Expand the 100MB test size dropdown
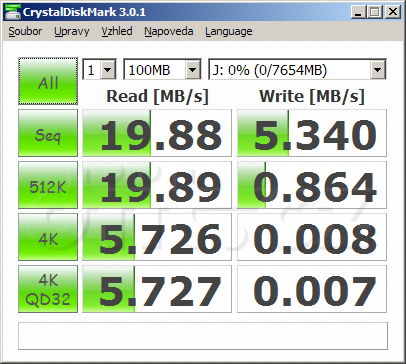Viewport: 406px width, 364px height. 192,70
